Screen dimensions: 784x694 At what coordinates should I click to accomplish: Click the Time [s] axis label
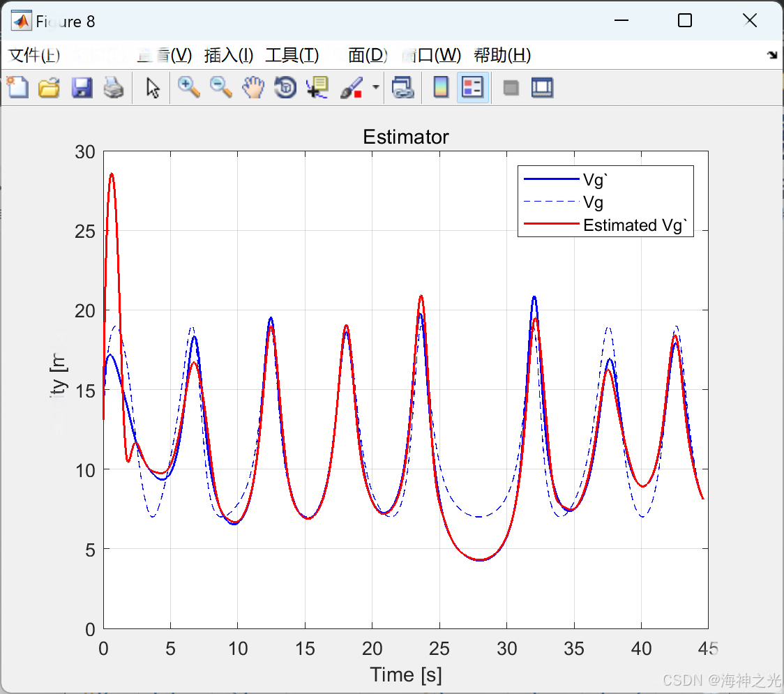pyautogui.click(x=405, y=675)
